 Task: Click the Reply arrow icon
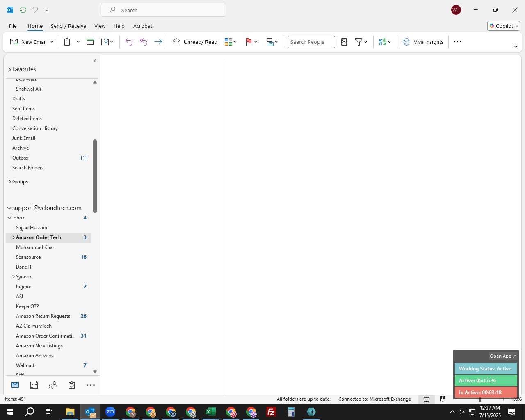click(129, 42)
